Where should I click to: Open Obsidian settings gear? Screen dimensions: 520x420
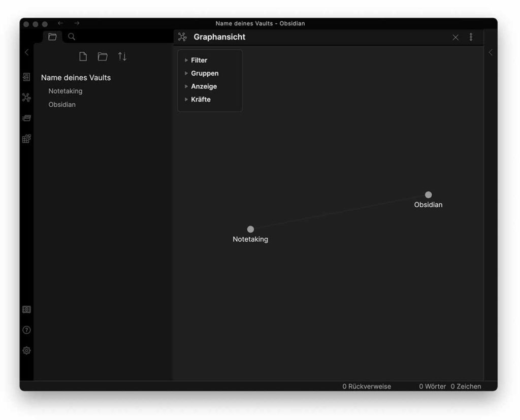click(26, 350)
